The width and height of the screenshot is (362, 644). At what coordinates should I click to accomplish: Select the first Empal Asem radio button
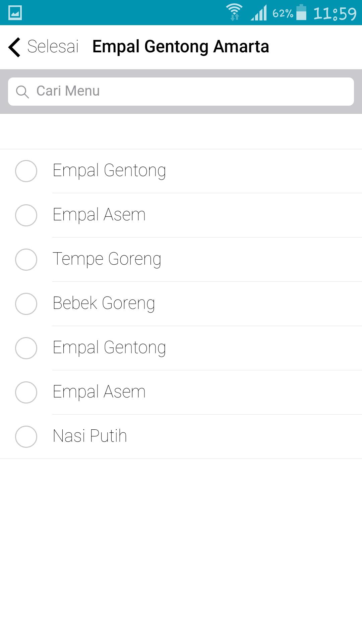click(x=26, y=215)
